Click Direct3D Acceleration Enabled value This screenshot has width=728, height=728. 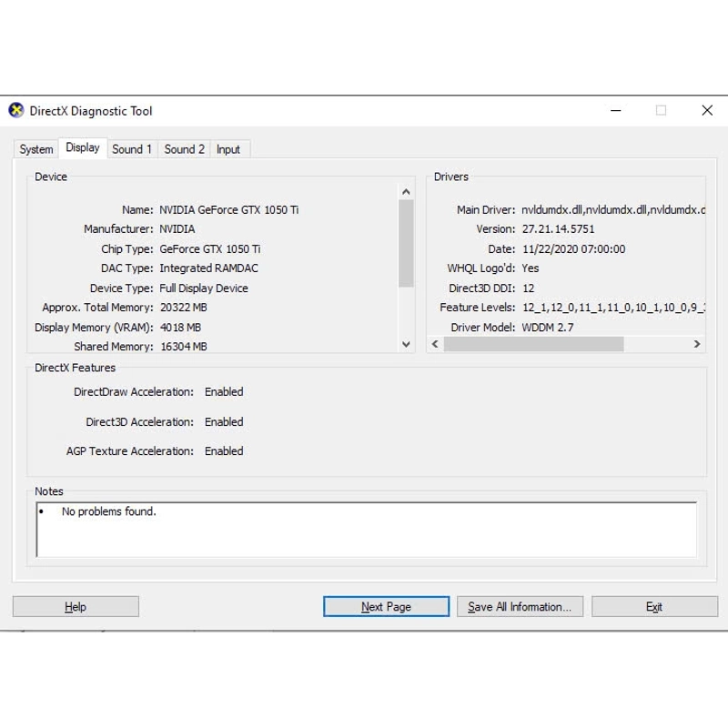coord(224,422)
